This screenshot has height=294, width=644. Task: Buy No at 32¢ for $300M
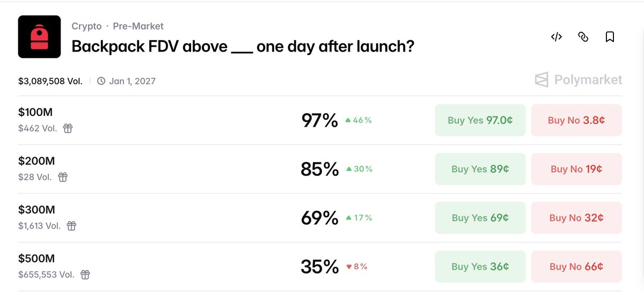(x=576, y=218)
